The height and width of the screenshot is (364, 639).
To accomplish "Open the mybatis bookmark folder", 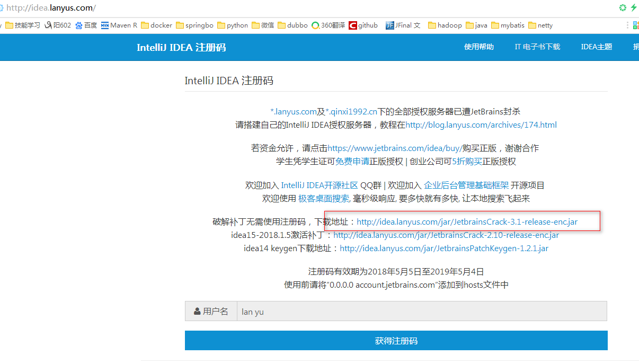I will coord(508,25).
